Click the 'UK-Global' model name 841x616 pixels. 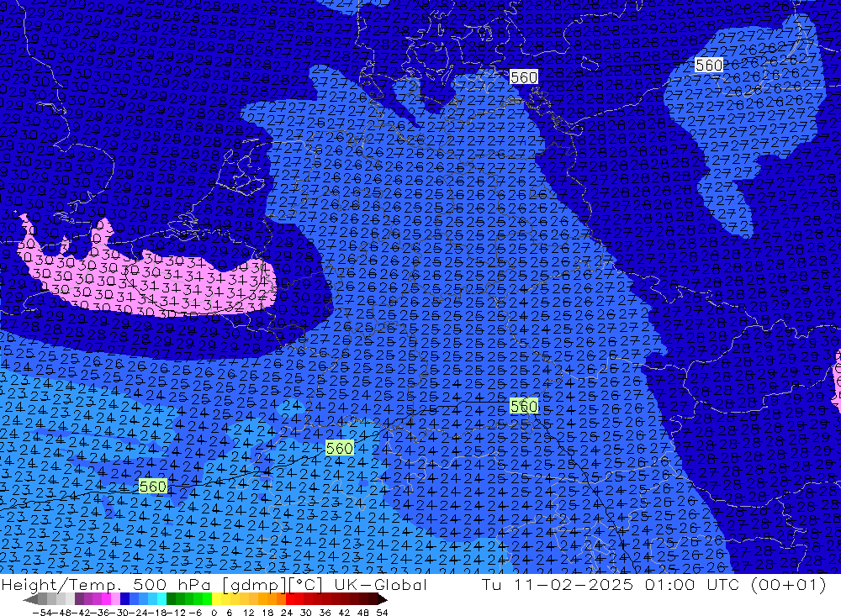(x=380, y=584)
